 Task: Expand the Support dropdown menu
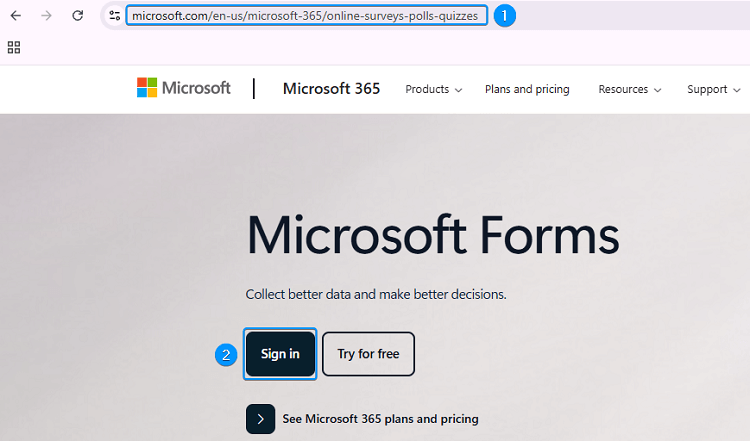pos(713,89)
